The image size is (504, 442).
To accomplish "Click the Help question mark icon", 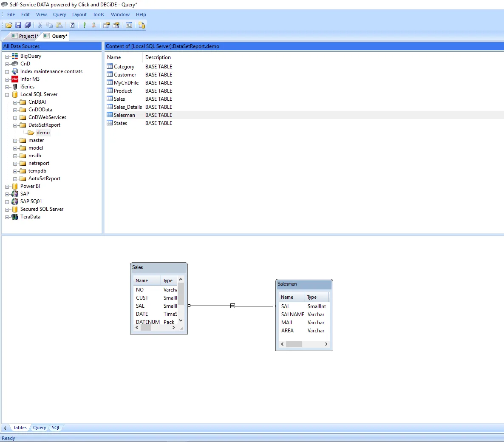I will (x=72, y=25).
